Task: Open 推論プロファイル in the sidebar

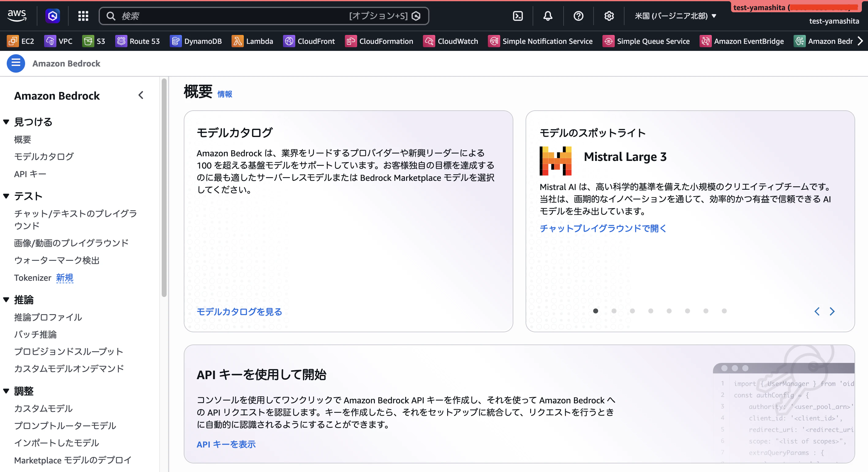Action: [48, 317]
